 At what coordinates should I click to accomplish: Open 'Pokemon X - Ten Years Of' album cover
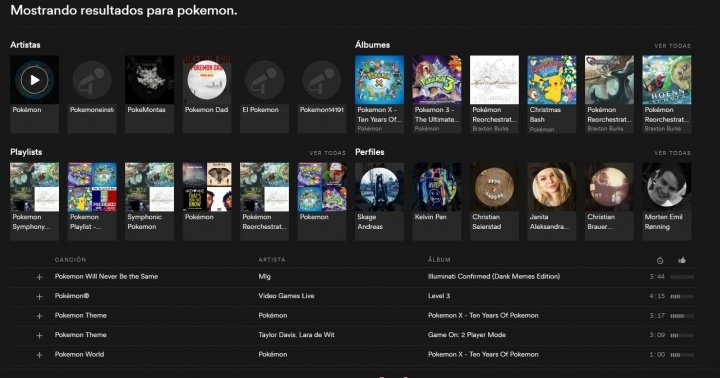(379, 80)
